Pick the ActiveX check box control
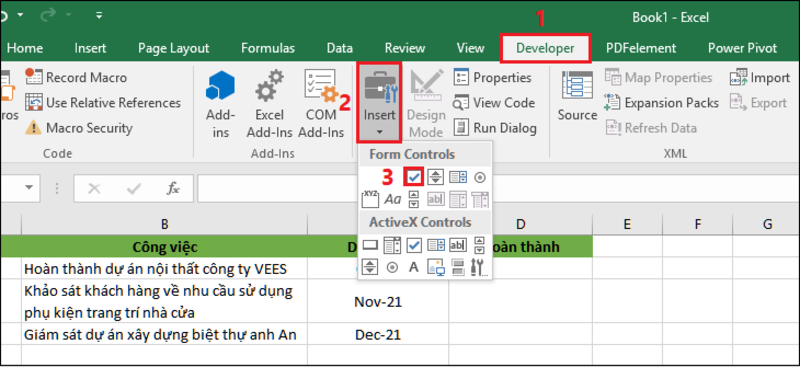This screenshot has width=800, height=367. (414, 246)
